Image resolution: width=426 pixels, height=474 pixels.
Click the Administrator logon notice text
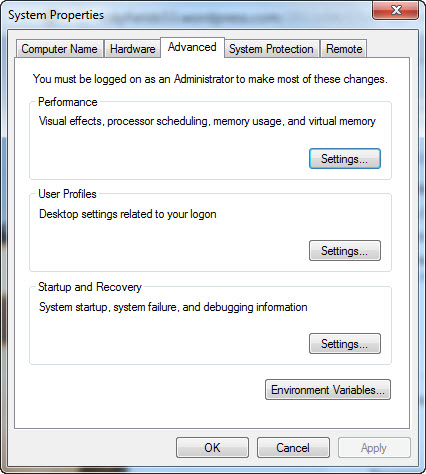pos(210,79)
